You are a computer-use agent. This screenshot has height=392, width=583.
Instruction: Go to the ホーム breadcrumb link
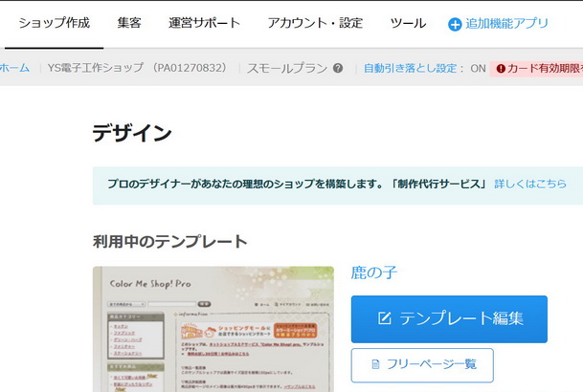pos(14,69)
